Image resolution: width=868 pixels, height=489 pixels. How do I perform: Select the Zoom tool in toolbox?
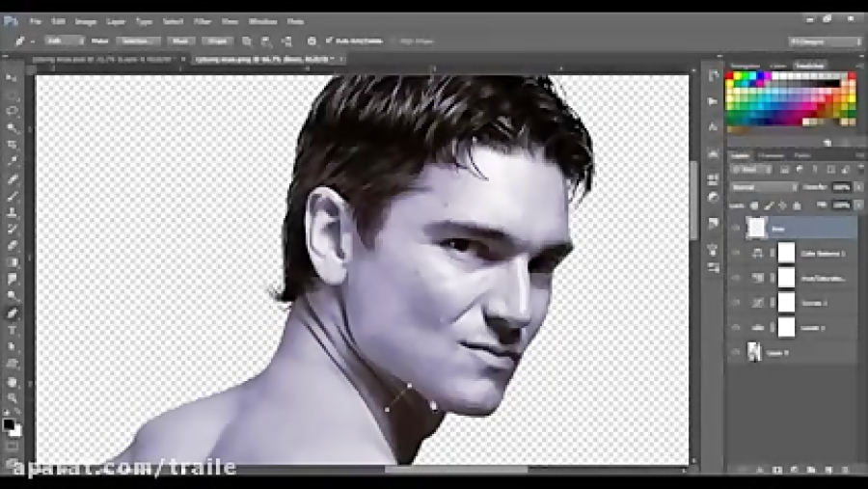[12, 397]
